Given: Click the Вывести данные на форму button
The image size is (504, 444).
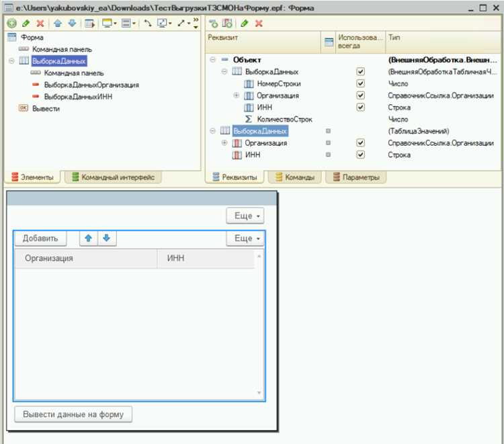Looking at the screenshot, I should [x=73, y=414].
